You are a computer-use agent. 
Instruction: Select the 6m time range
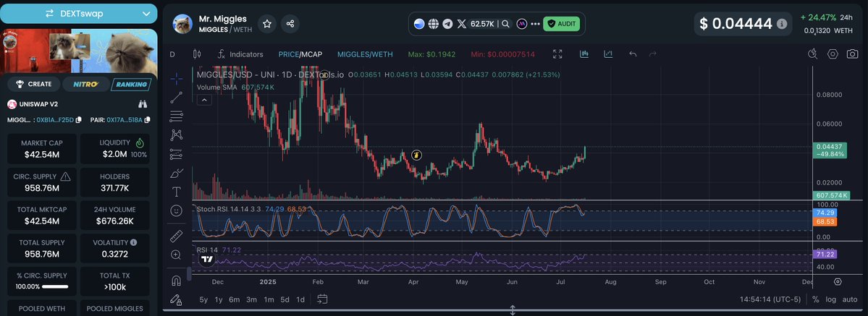pos(234,299)
